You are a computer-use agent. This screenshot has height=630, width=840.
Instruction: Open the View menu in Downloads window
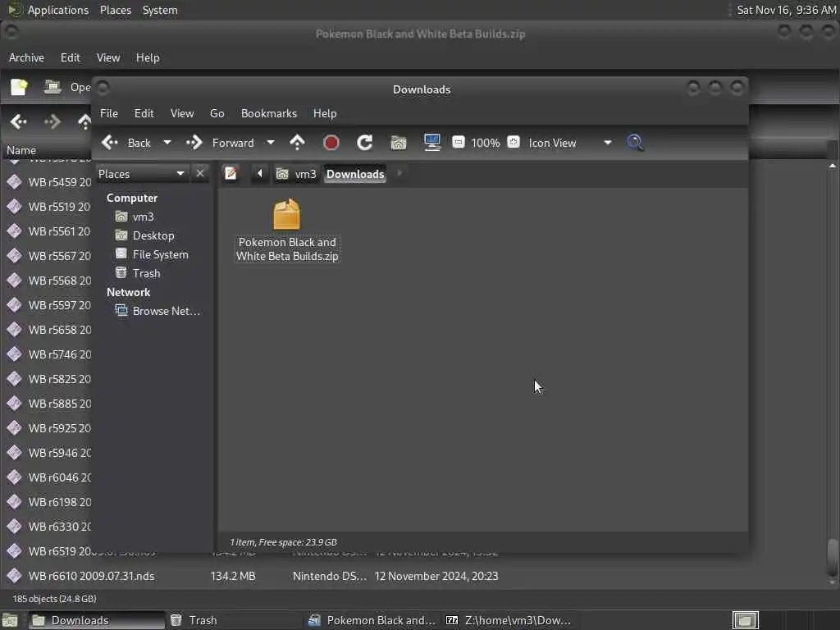click(x=181, y=113)
